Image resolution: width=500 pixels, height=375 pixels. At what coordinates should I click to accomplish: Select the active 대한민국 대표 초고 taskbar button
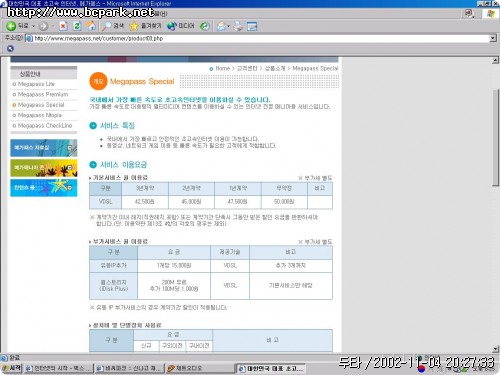(x=271, y=368)
